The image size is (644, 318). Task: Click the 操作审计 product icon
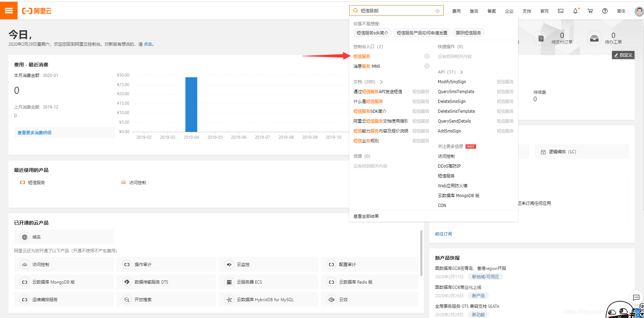[x=127, y=265]
